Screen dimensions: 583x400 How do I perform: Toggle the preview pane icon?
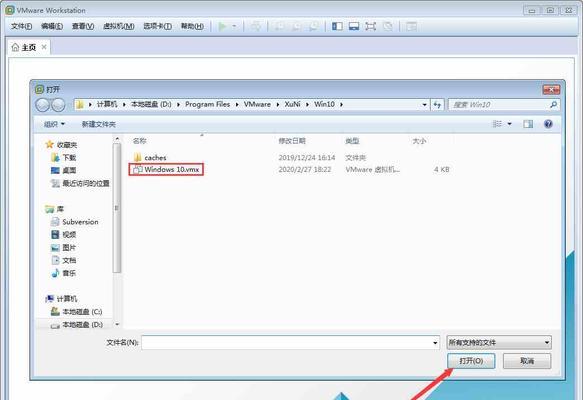(x=528, y=124)
